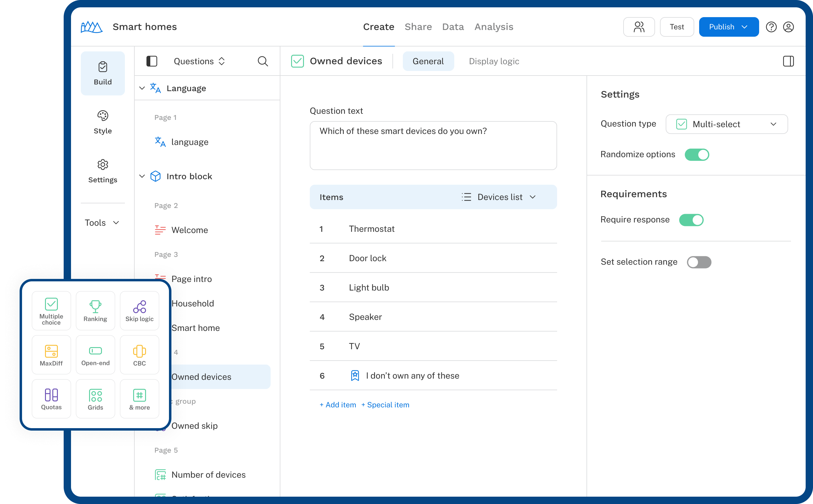
Task: Select the Skip logic tool
Action: point(140,310)
